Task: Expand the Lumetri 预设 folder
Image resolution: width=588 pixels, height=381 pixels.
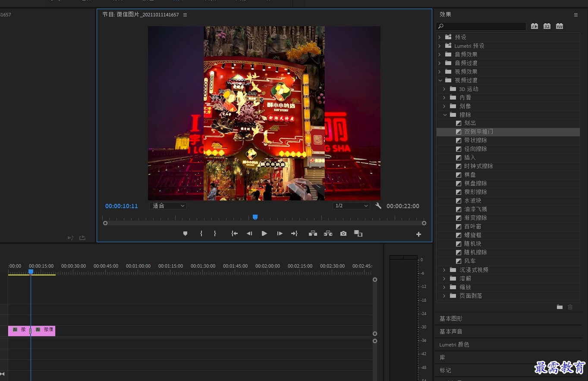Action: tap(440, 46)
